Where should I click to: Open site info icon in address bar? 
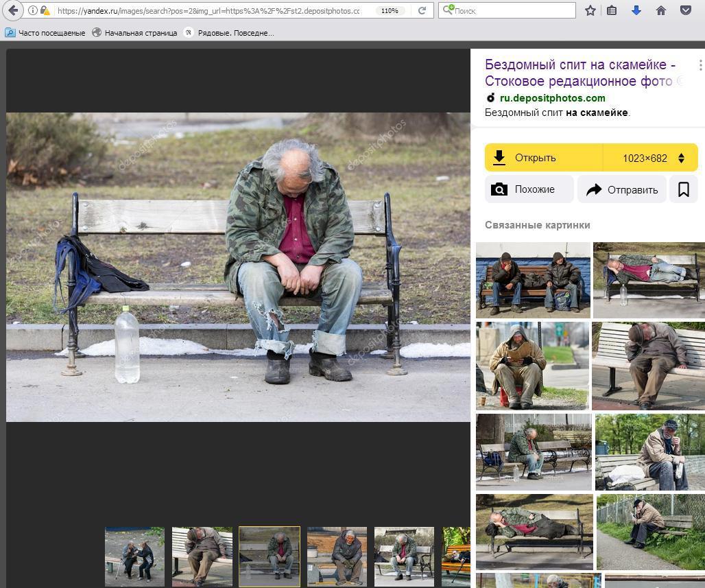click(32, 10)
